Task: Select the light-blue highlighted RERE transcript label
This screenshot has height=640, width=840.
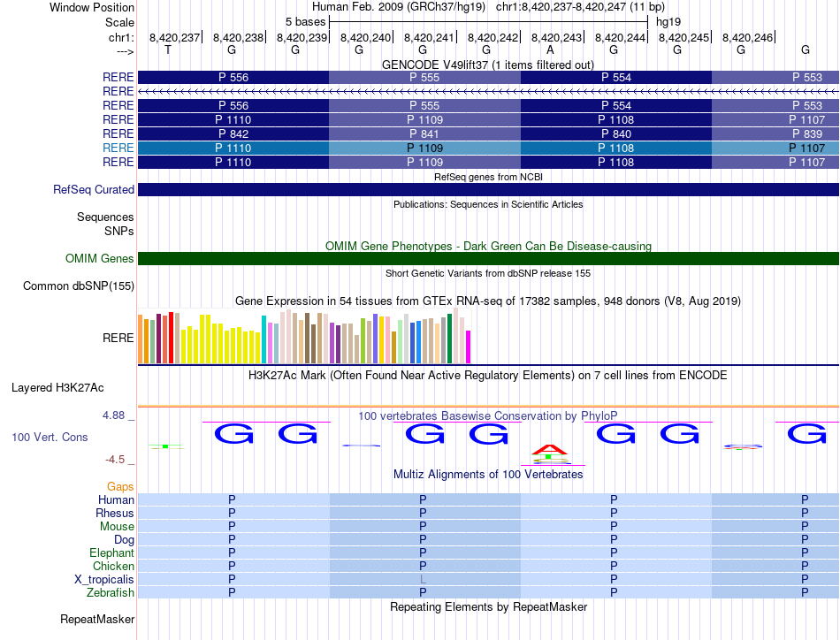Action: point(118,148)
